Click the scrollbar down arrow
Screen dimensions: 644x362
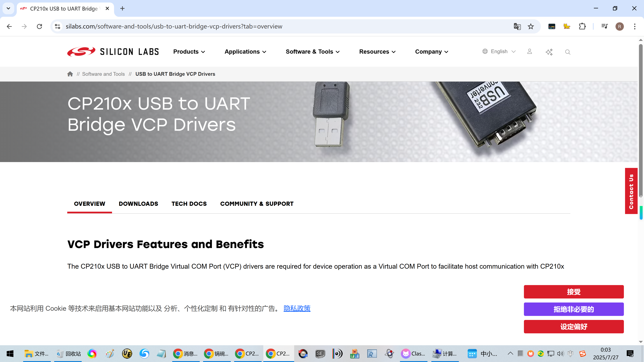(x=640, y=342)
